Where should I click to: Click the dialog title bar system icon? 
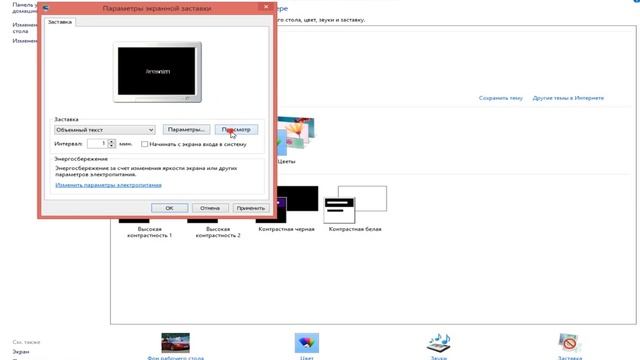(x=46, y=8)
